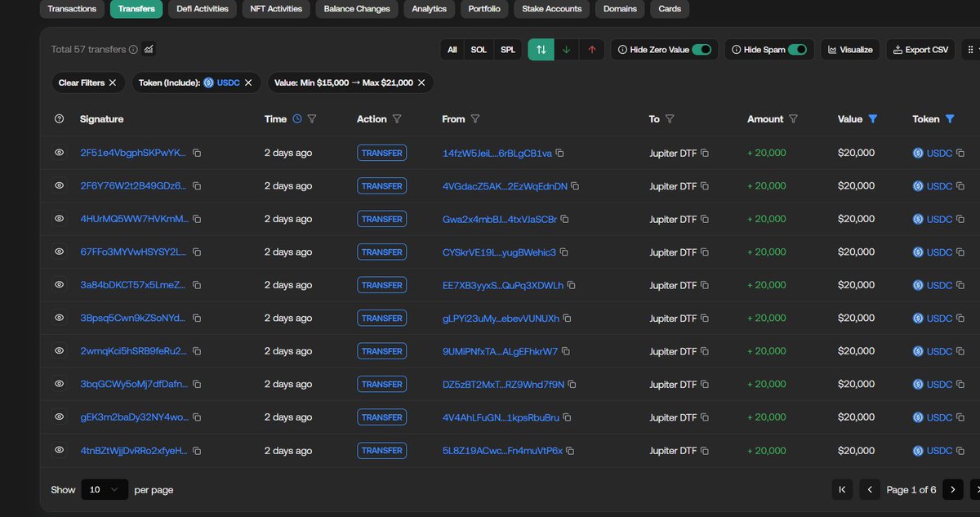Copy signature gEK3m2baDy32NY4wo
Viewport: 980px width, 517px height.
(x=197, y=417)
